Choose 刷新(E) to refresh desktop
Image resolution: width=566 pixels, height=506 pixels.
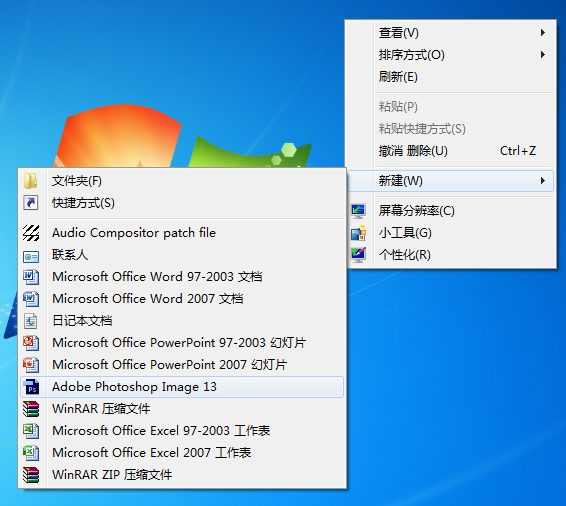(x=450, y=77)
